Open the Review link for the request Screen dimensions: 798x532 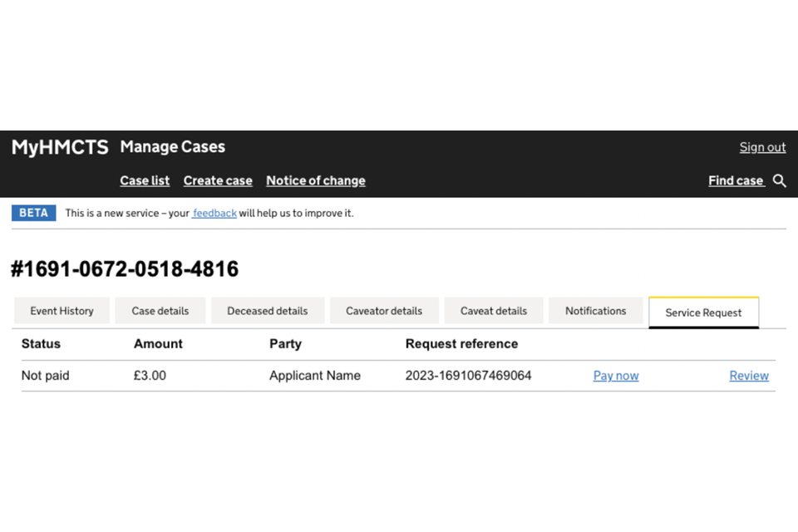(x=749, y=376)
